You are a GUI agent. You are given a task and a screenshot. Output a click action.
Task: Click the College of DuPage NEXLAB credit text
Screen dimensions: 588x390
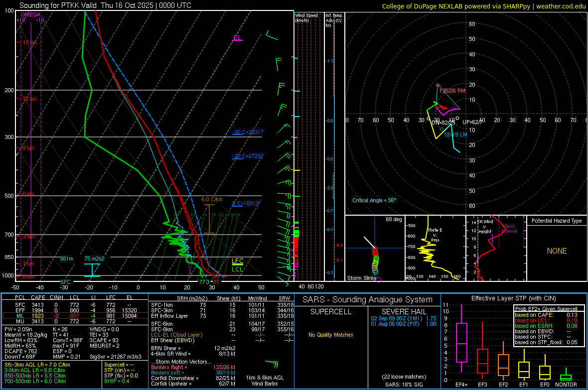pos(483,6)
